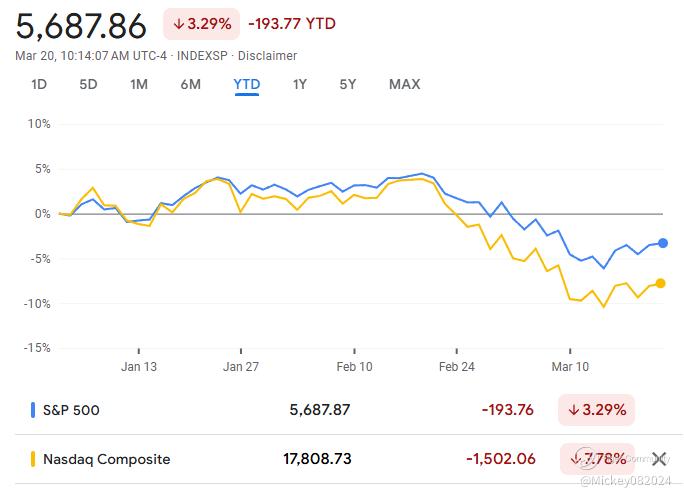Click the Nasdaq Composite yellow color marker

tap(33, 459)
